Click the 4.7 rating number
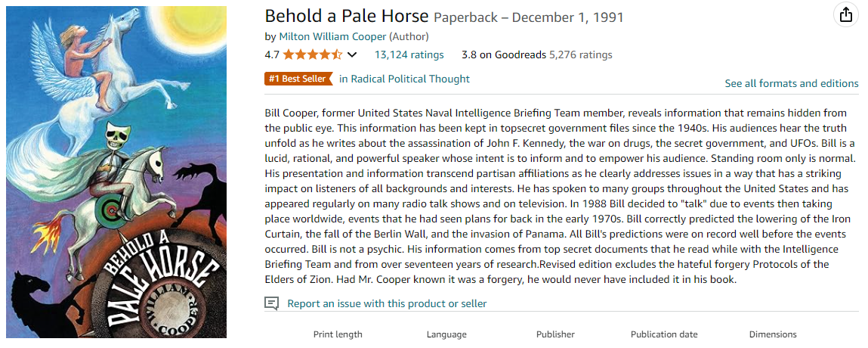The width and height of the screenshot is (868, 348). [272, 54]
